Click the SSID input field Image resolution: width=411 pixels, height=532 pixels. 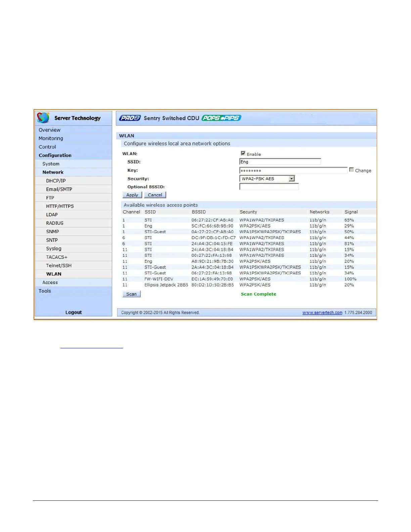coord(280,162)
